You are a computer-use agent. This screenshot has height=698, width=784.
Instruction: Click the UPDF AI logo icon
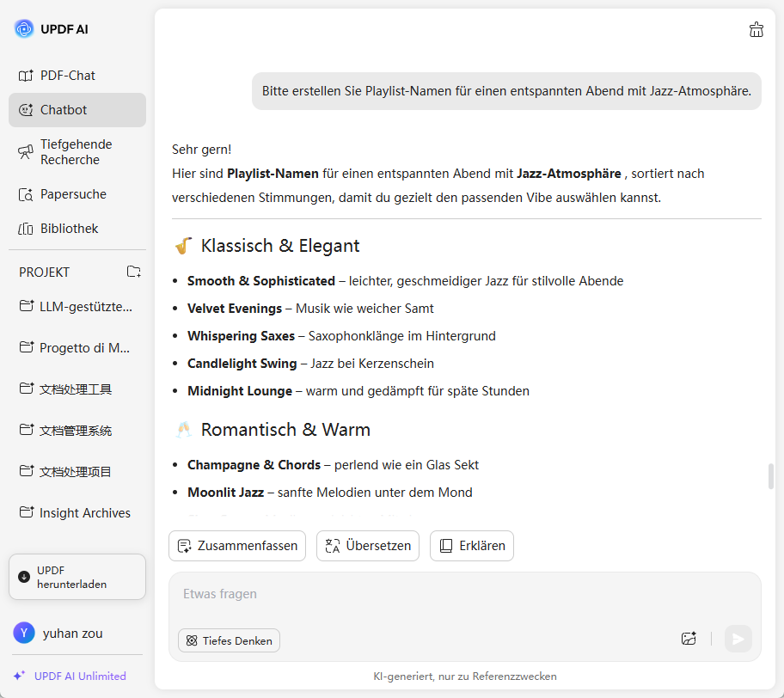24,29
